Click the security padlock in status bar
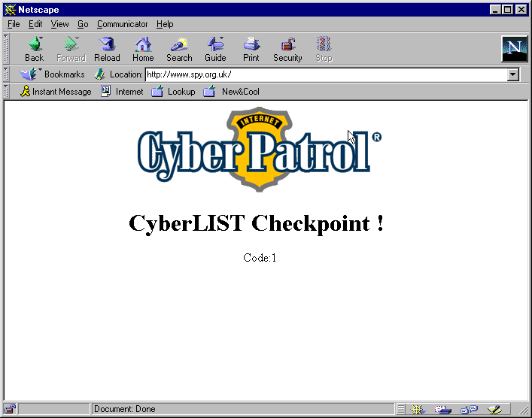Viewport: 532px width, 418px height. pos(11,409)
